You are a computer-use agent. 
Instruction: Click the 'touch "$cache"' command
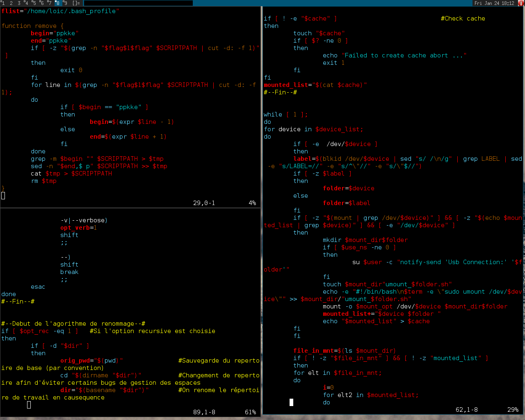click(x=319, y=33)
